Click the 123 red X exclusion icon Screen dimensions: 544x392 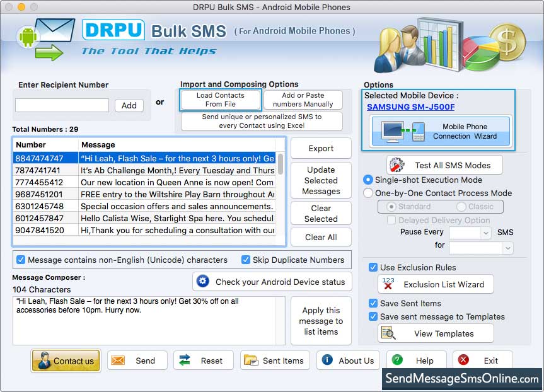point(388,284)
